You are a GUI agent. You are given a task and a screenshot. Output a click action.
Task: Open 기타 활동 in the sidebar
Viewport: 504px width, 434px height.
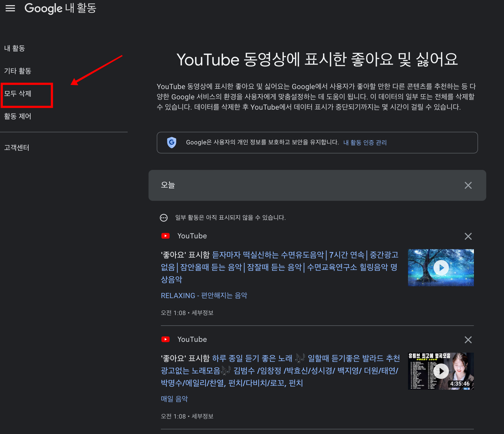tap(18, 71)
